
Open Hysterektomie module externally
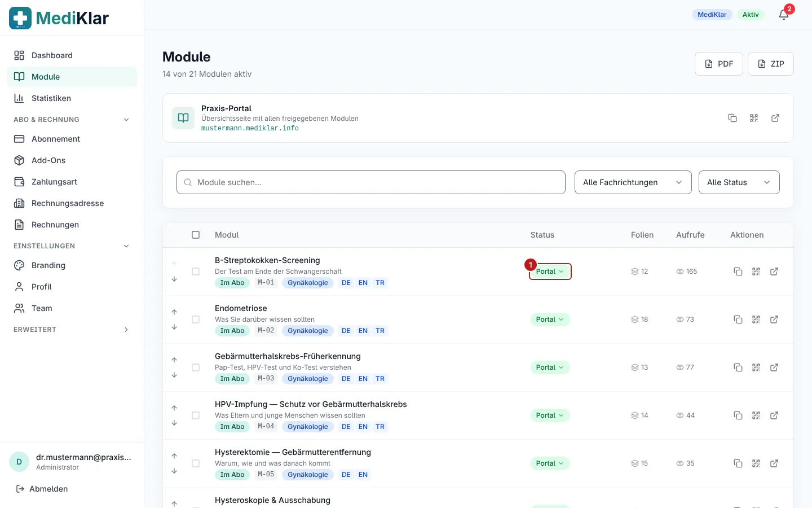774,463
